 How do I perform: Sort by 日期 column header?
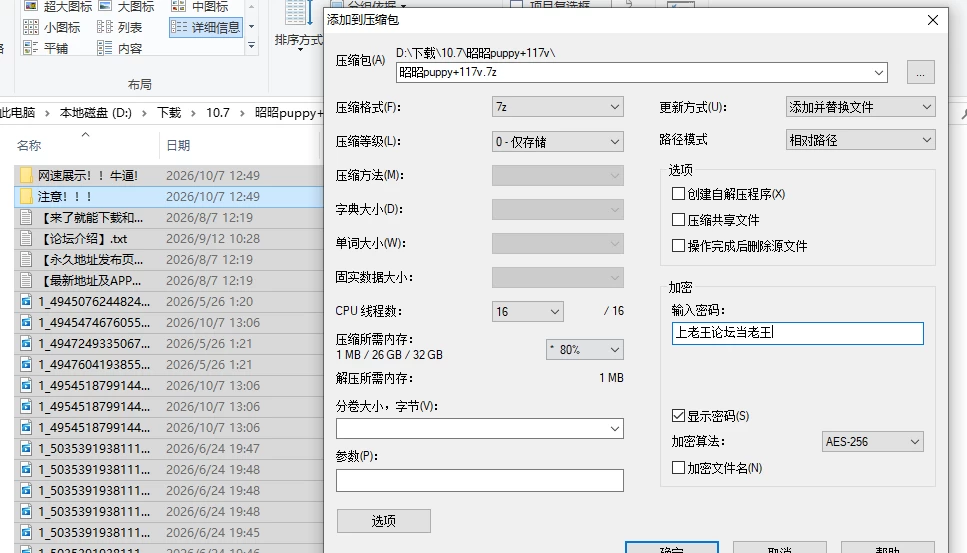[x=178, y=145]
